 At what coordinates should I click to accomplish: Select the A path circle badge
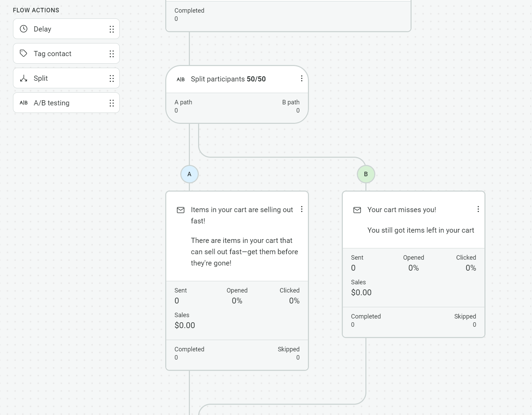[x=189, y=174]
